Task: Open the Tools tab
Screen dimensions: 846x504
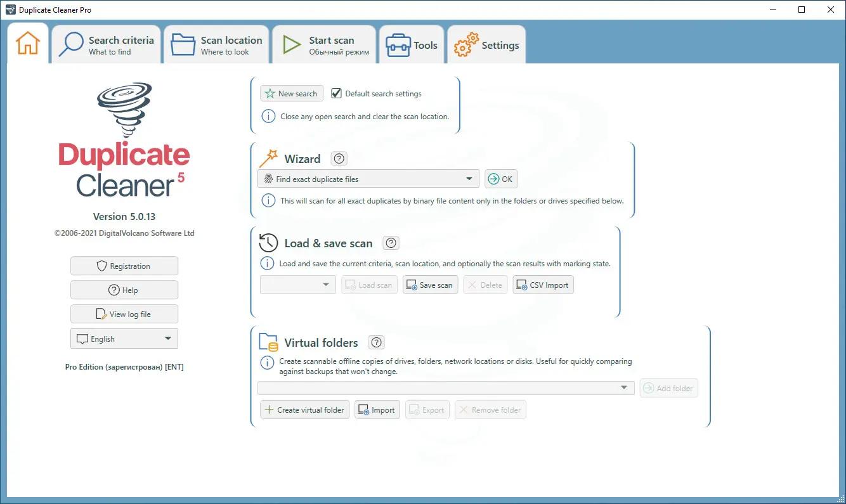Action: tap(412, 45)
